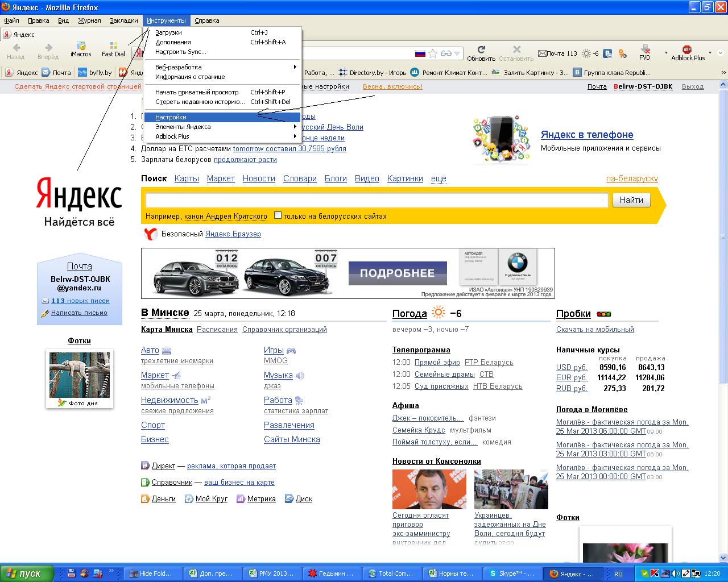The width and height of the screenshot is (728, 582).
Task: Click the 'Яндекс в телефоне' link
Action: (587, 135)
